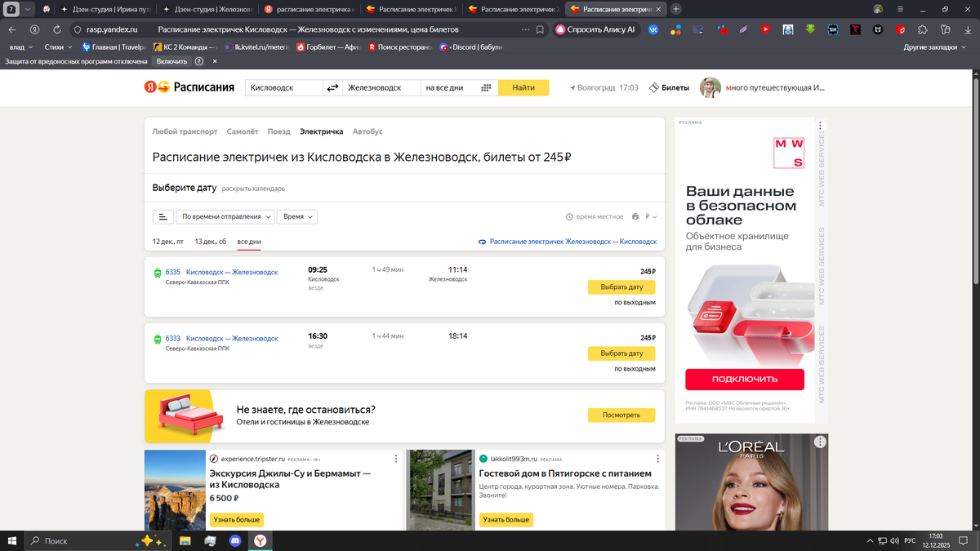Open a new browser tab with plus

(676, 9)
